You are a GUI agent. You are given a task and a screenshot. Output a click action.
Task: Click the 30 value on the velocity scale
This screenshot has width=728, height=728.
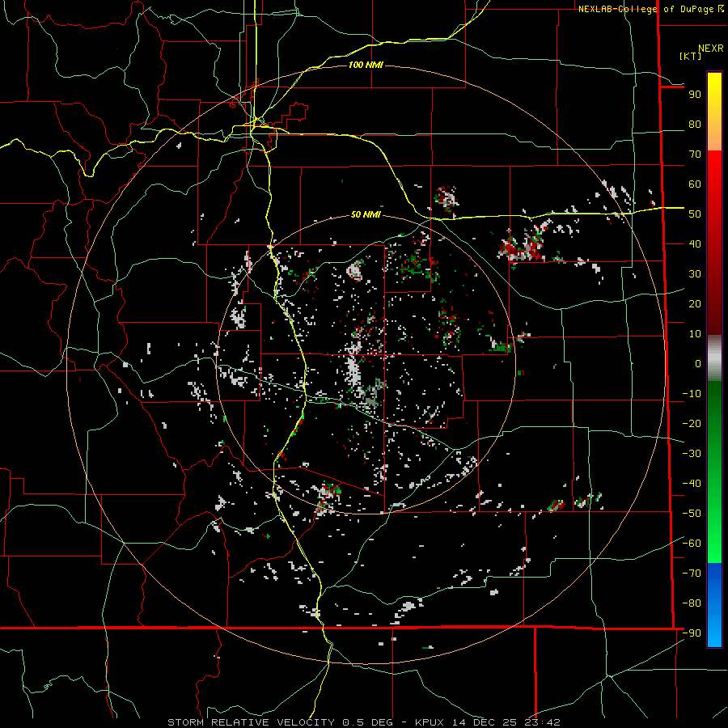click(695, 274)
